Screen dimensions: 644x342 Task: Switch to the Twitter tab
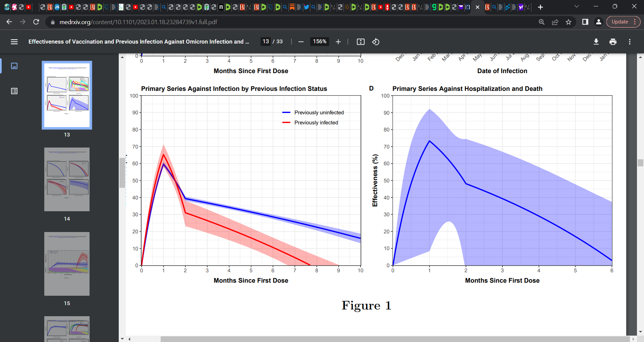(x=306, y=7)
